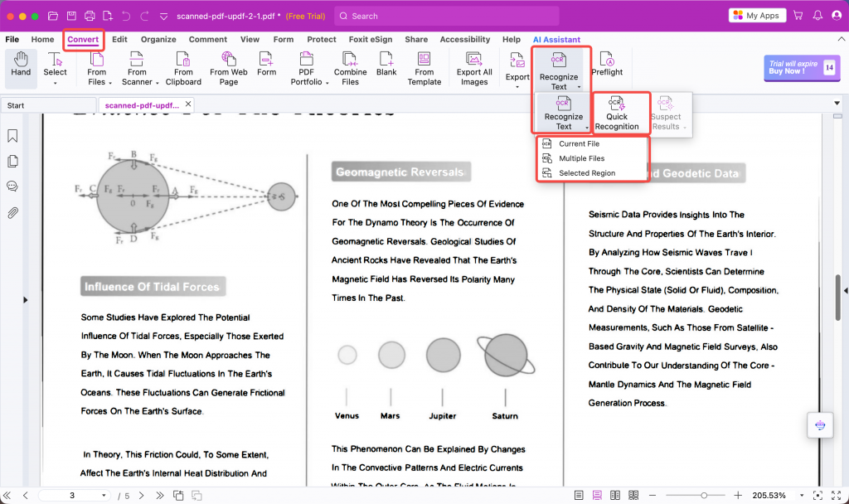Click Combine Files

350,68
